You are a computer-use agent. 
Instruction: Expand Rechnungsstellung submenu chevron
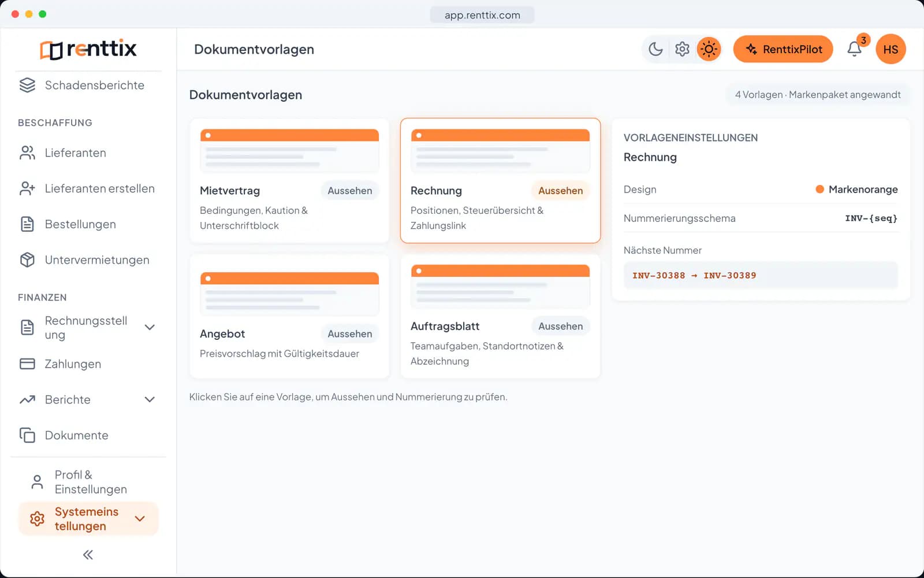pos(150,327)
